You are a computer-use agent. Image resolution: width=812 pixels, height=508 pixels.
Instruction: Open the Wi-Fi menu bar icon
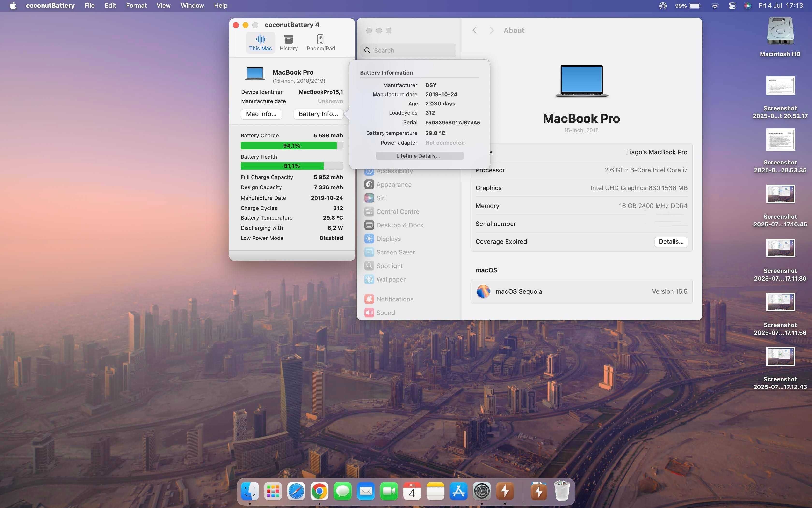pos(715,6)
